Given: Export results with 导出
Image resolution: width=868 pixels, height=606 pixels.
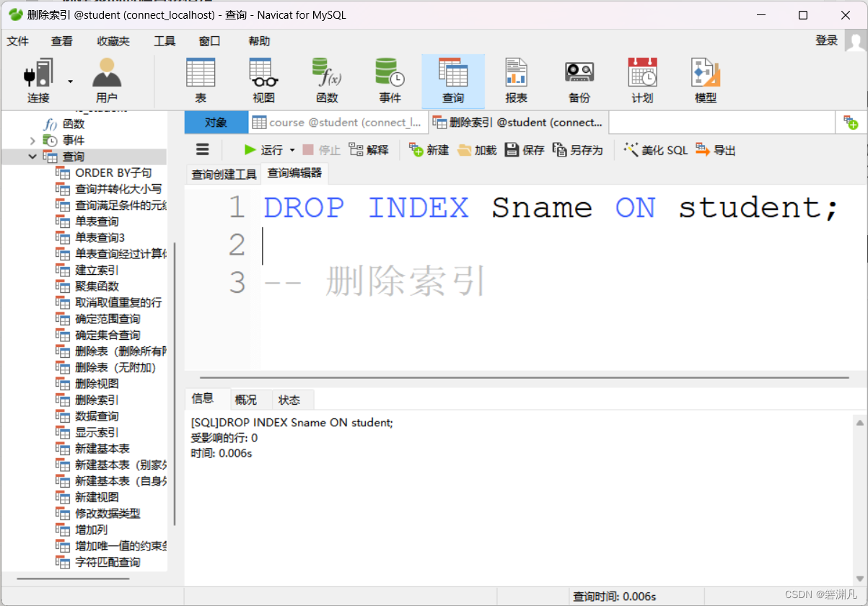Looking at the screenshot, I should point(716,150).
